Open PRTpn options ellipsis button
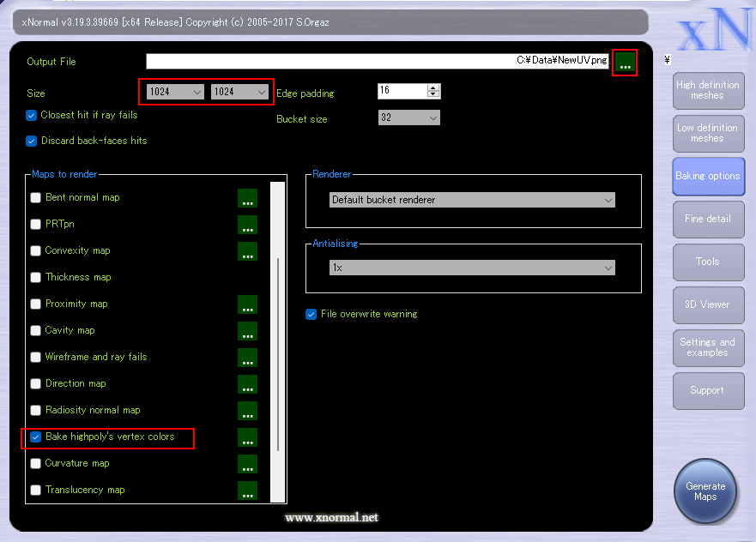 tap(247, 225)
